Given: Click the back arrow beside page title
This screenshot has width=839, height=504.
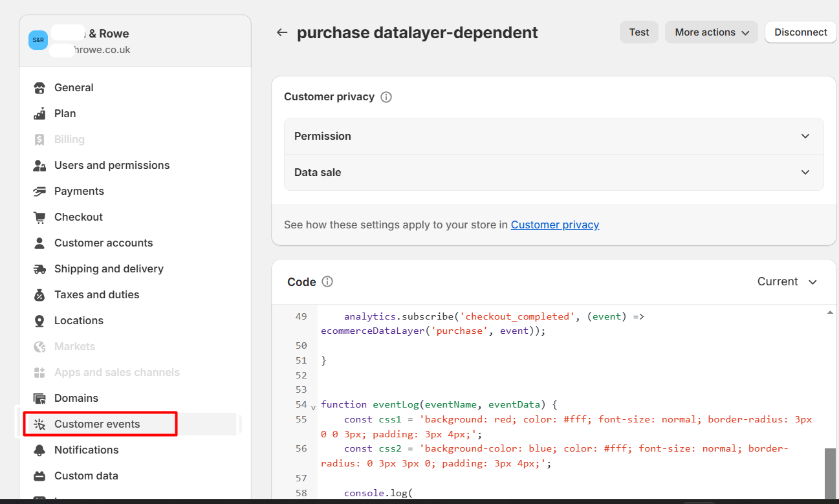Looking at the screenshot, I should 282,32.
